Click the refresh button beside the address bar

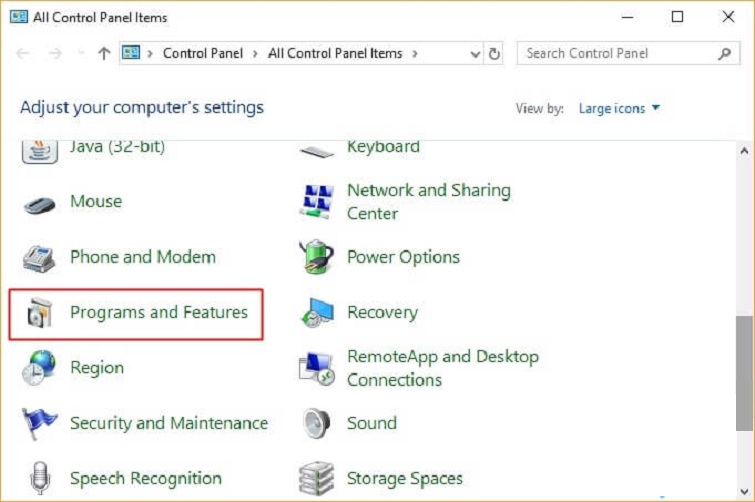click(x=494, y=54)
